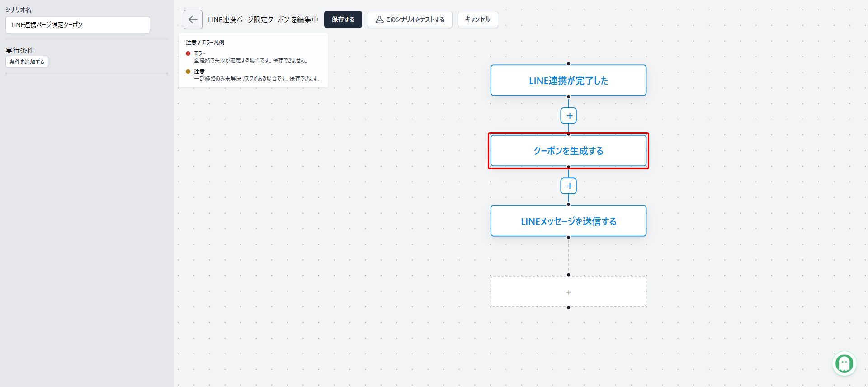Click このシナリオをテストする button

pos(410,19)
